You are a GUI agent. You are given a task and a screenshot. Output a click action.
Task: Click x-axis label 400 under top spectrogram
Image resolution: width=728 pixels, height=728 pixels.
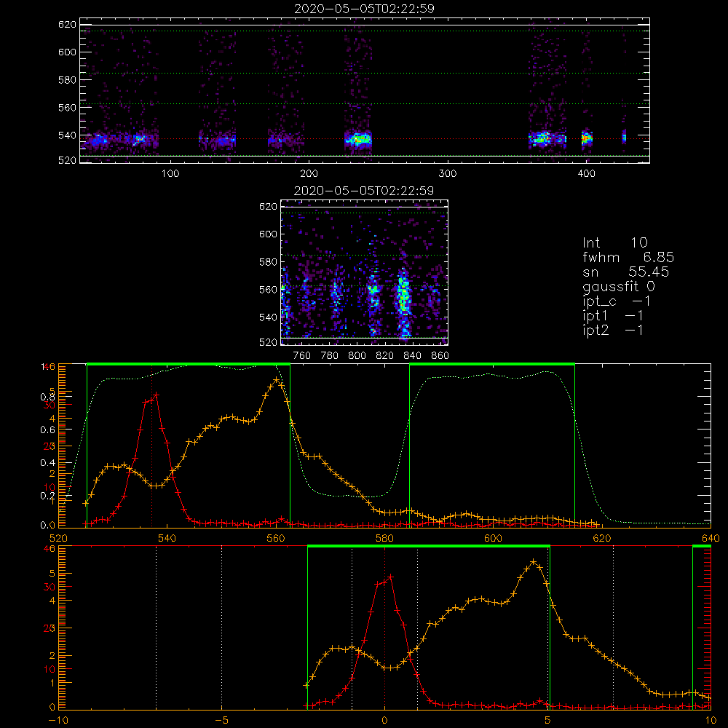tap(586, 174)
